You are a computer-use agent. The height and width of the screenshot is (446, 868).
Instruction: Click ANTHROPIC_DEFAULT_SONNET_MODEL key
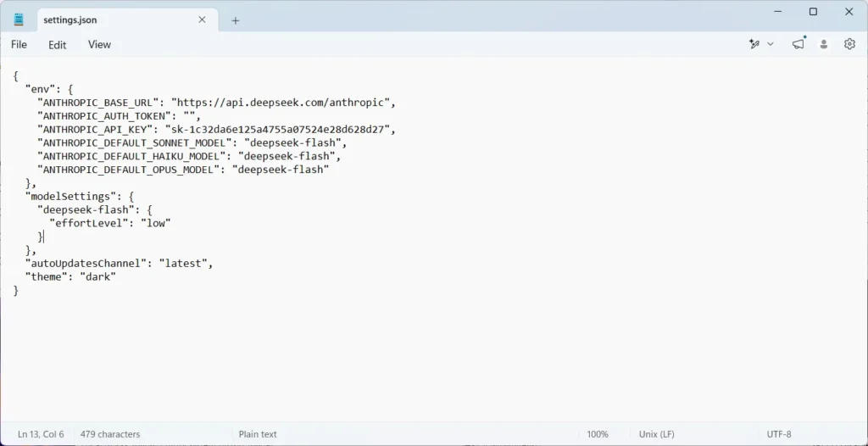coord(135,143)
